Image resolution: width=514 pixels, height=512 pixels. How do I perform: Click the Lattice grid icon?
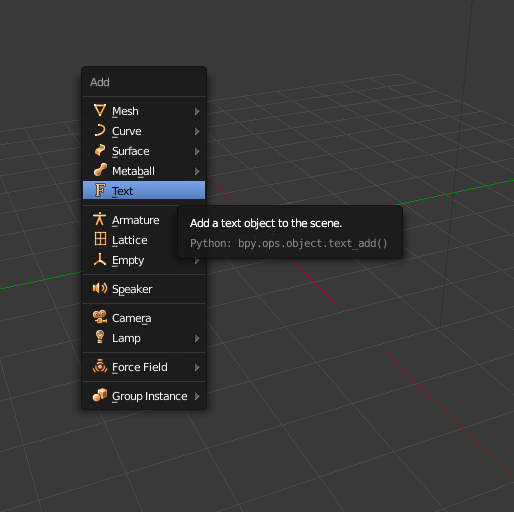point(100,239)
